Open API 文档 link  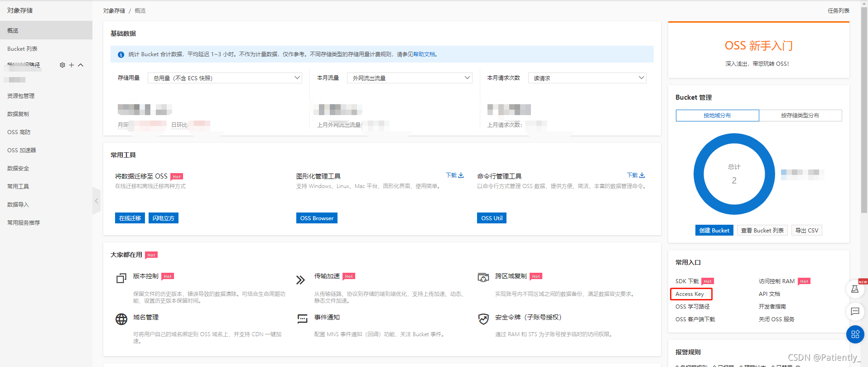[x=770, y=294]
